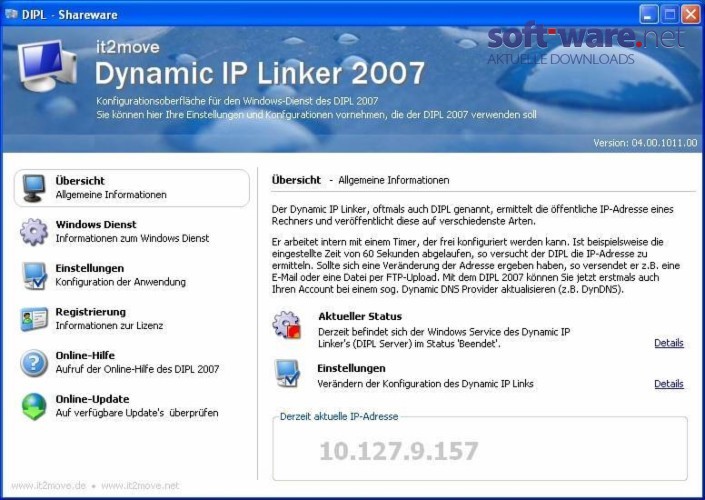Viewport: 705px width, 500px height.
Task: Click 'Auf verfügbare Update's überprüfen' text
Action: pyautogui.click(x=137, y=413)
